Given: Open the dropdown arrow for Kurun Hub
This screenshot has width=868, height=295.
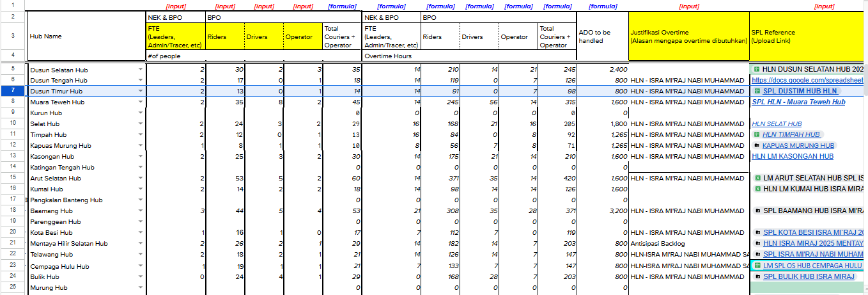Looking at the screenshot, I should [x=140, y=113].
